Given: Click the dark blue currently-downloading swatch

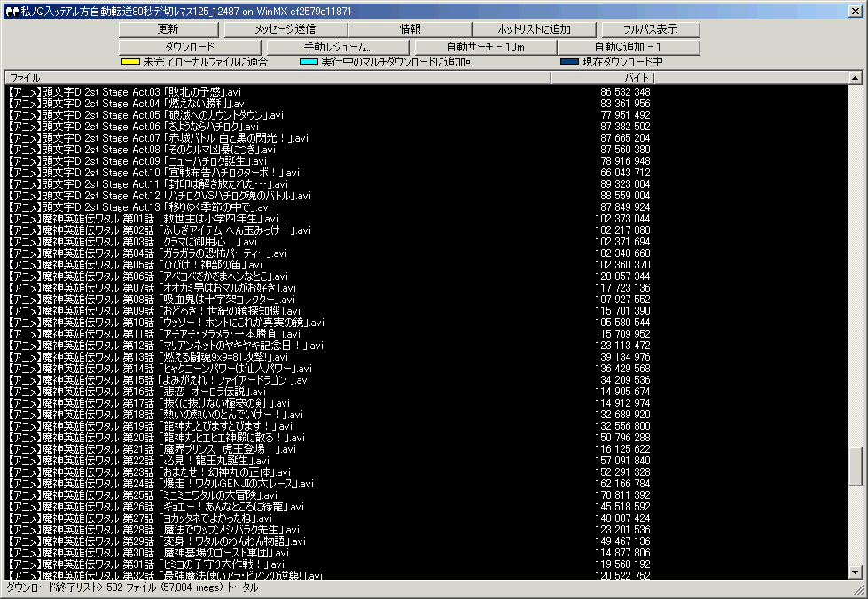Looking at the screenshot, I should (x=569, y=62).
